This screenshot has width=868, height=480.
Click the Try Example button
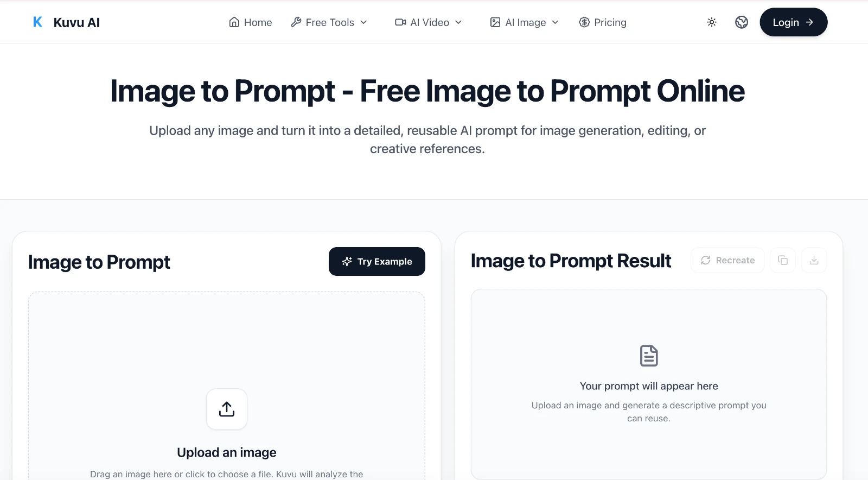point(376,262)
